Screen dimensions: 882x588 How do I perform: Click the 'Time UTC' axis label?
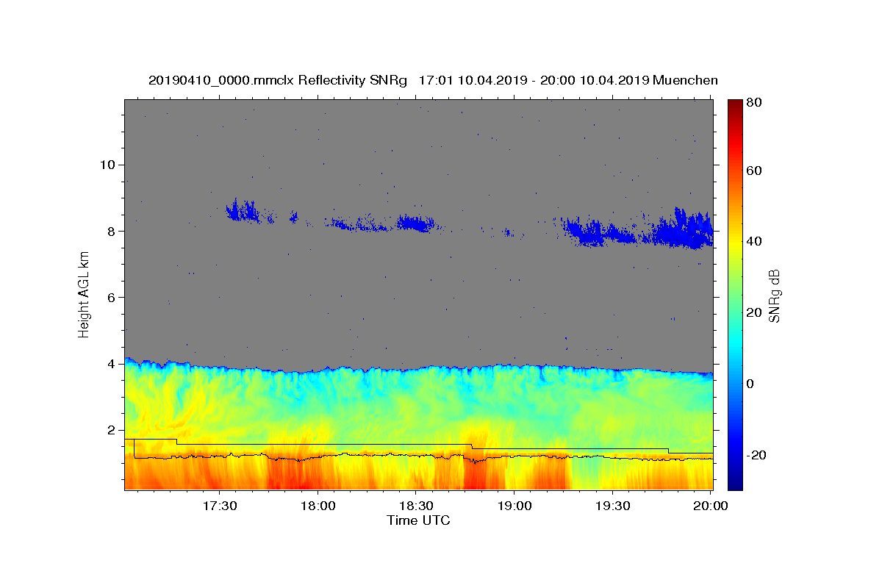click(418, 520)
